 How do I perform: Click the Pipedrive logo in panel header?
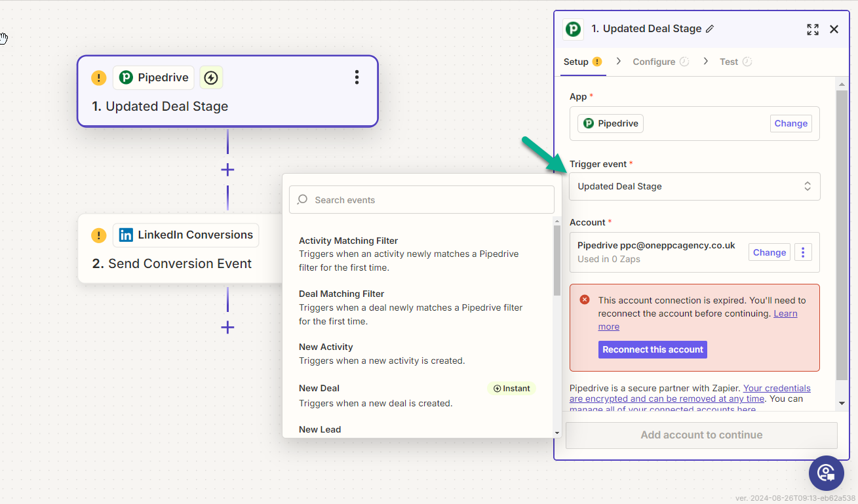(x=574, y=29)
